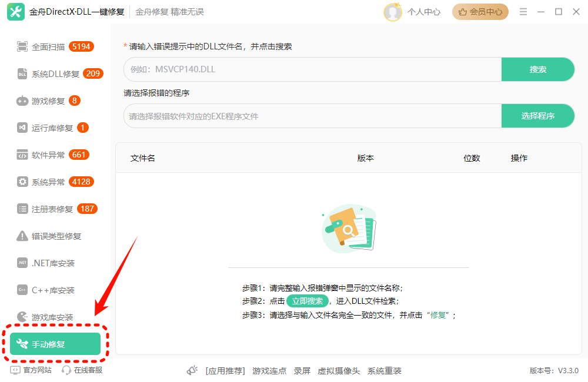588x382 pixels.
Task: Click the 手动修复 wrench icon
Action: [x=22, y=344]
